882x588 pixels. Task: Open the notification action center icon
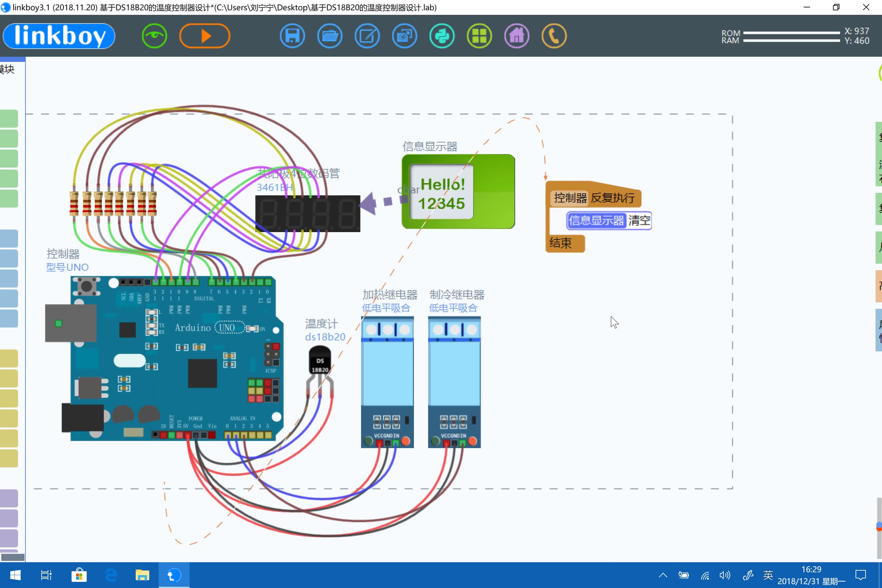coord(861,575)
